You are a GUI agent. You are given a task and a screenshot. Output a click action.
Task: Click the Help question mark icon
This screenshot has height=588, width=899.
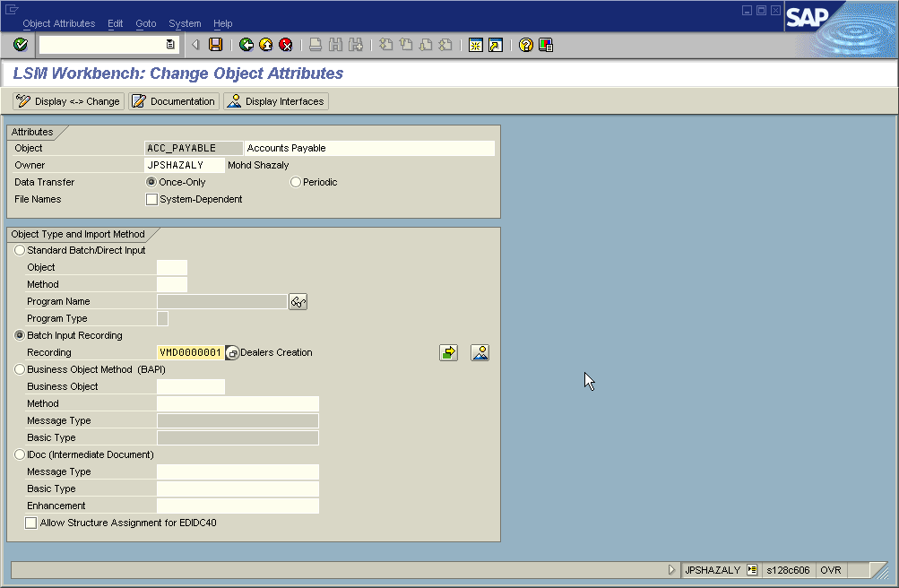pos(526,44)
